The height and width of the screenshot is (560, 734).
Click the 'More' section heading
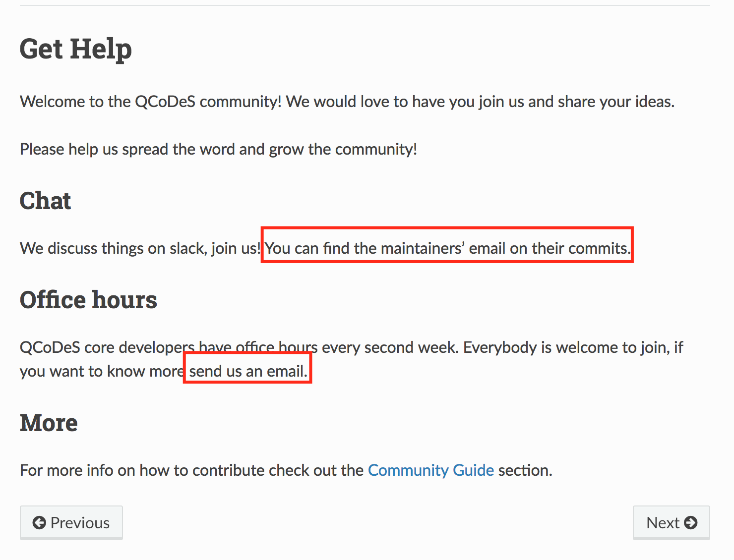48,422
